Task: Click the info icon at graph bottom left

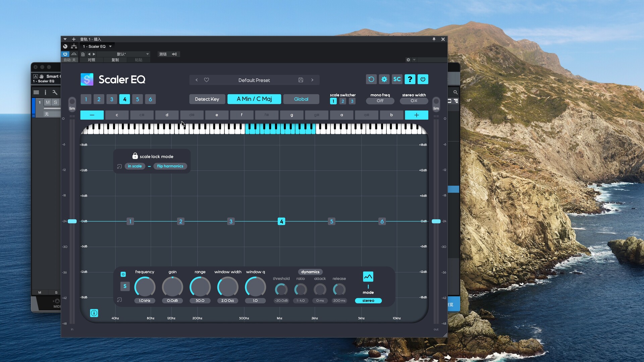Action: point(94,313)
